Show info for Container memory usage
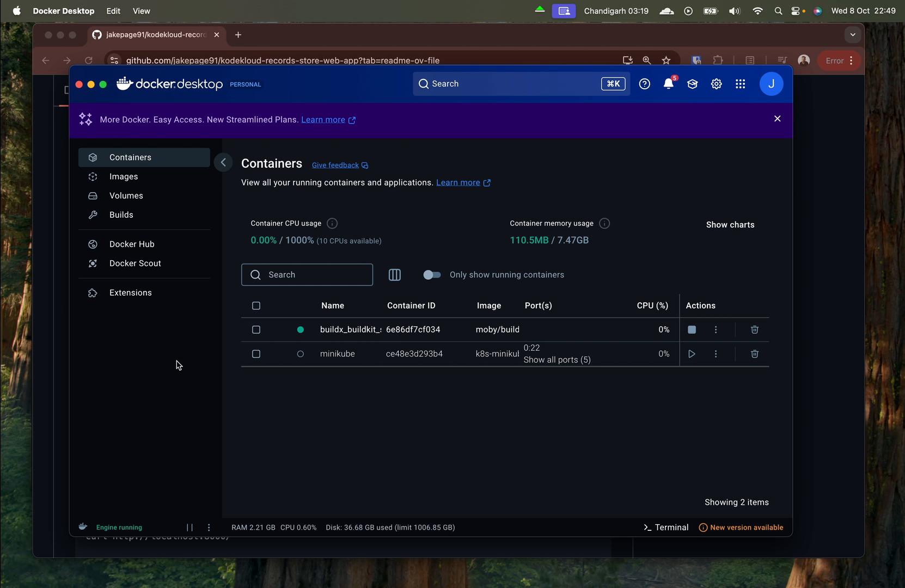Viewport: 905px width, 588px height. (x=604, y=223)
